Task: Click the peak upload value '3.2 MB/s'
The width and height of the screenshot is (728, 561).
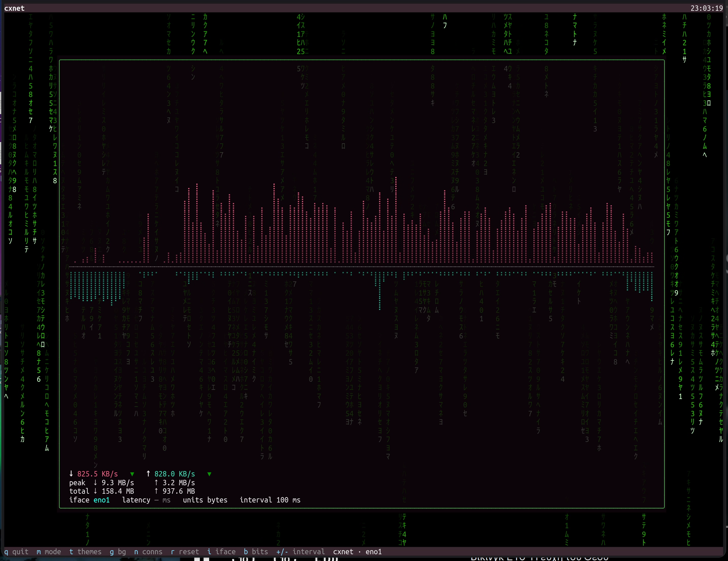Action: coord(179,483)
